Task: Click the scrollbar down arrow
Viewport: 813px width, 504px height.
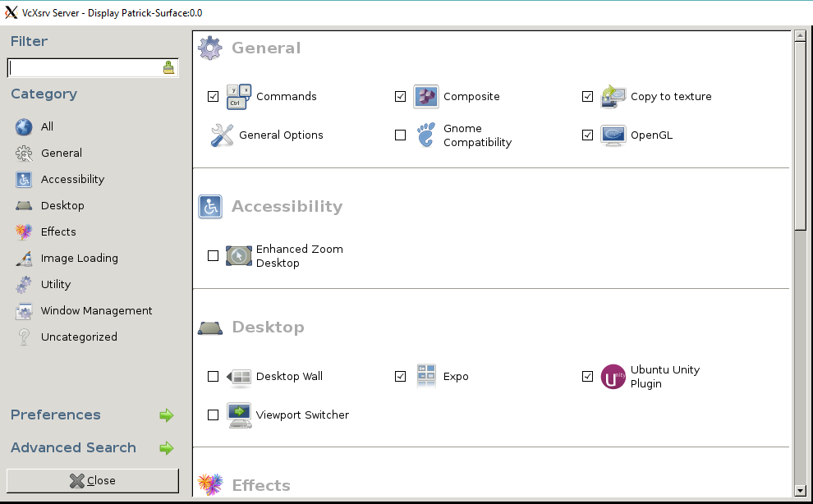Action: 800,491
